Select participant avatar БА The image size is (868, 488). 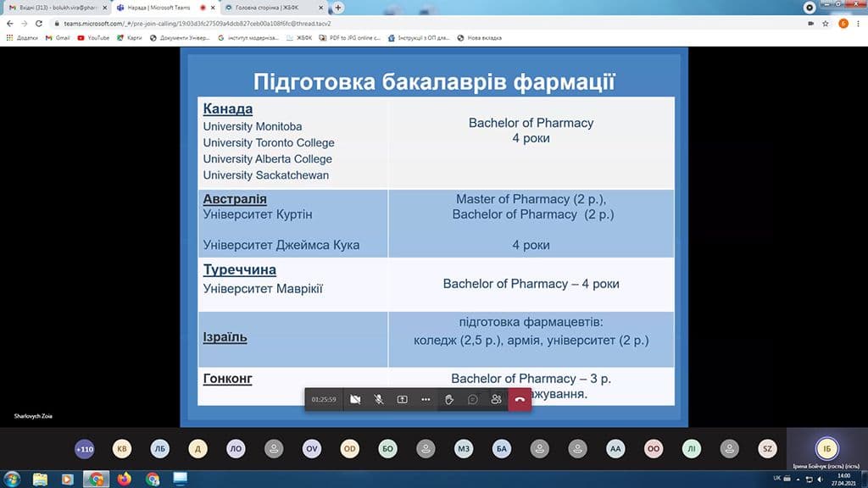(502, 449)
